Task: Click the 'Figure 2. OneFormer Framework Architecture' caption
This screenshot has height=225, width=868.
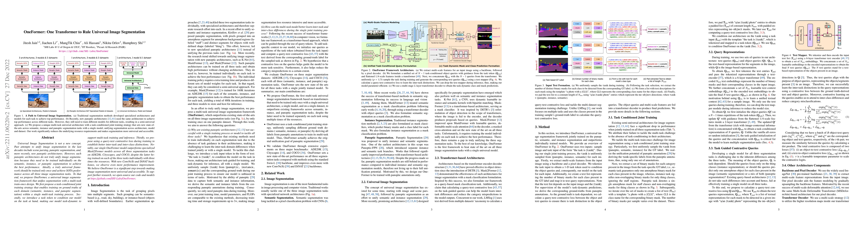Action: (x=387, y=70)
